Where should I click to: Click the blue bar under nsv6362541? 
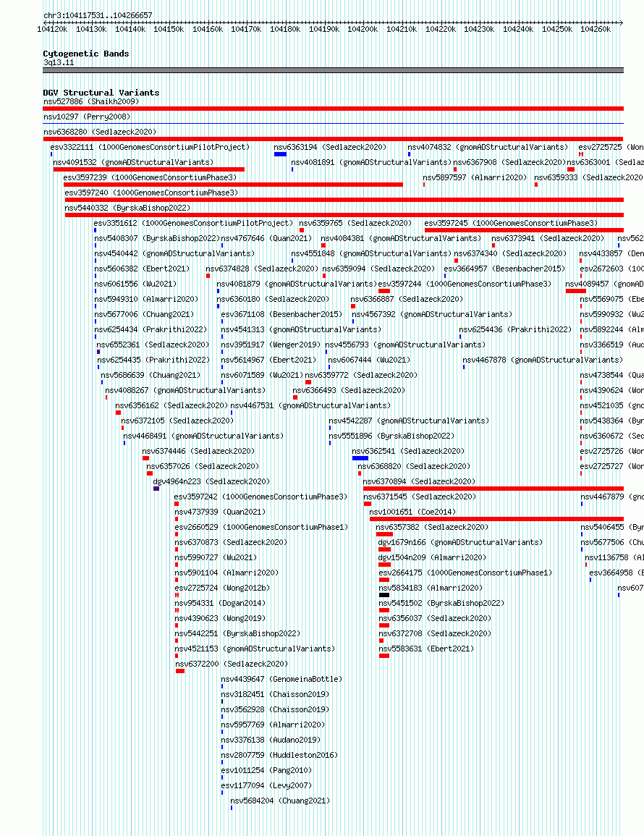click(360, 458)
